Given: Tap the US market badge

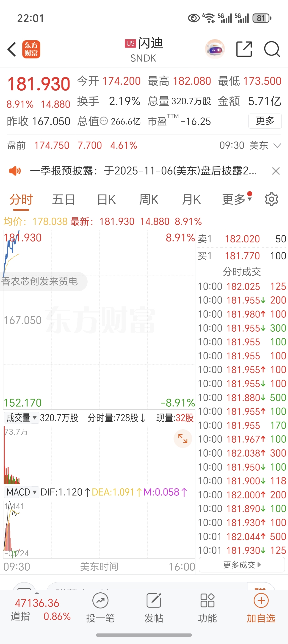Looking at the screenshot, I should click(130, 43).
